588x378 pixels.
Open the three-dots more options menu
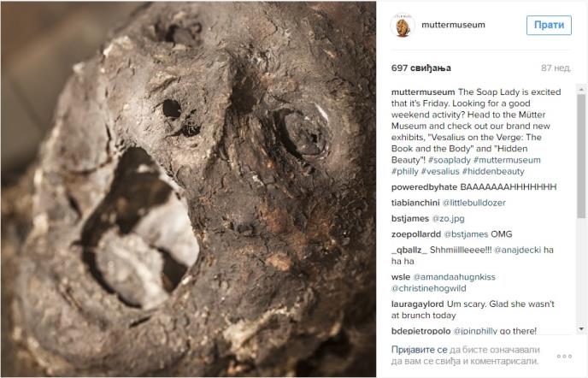coord(564,357)
